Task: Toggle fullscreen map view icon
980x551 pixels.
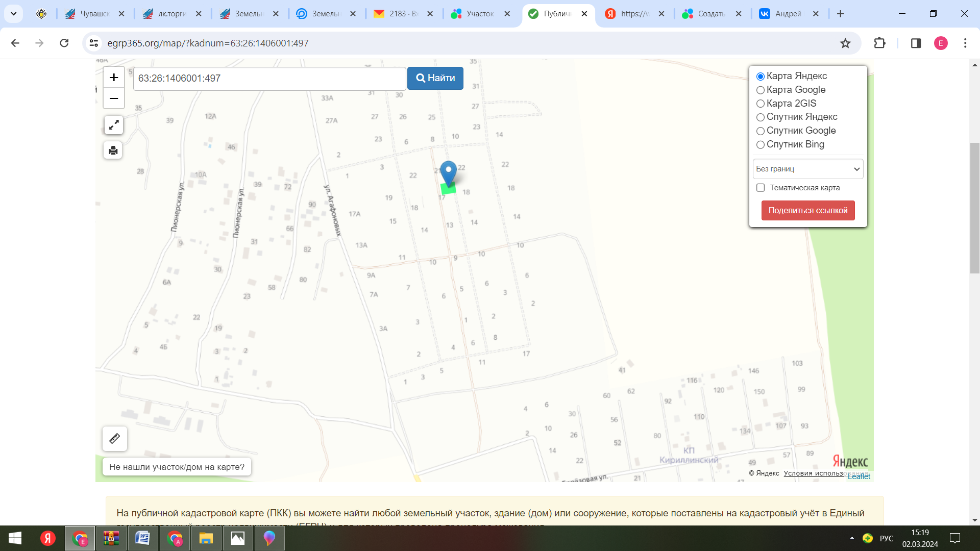Action: [113, 125]
